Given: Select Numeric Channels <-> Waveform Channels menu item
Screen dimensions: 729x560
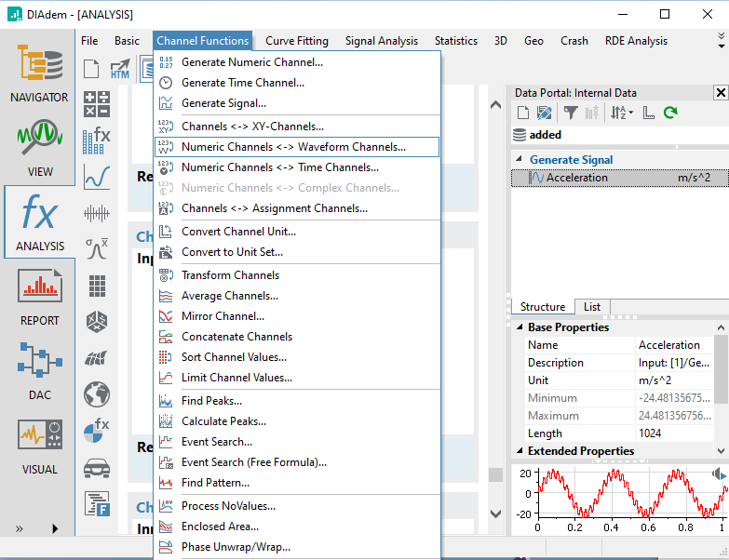Looking at the screenshot, I should point(293,147).
